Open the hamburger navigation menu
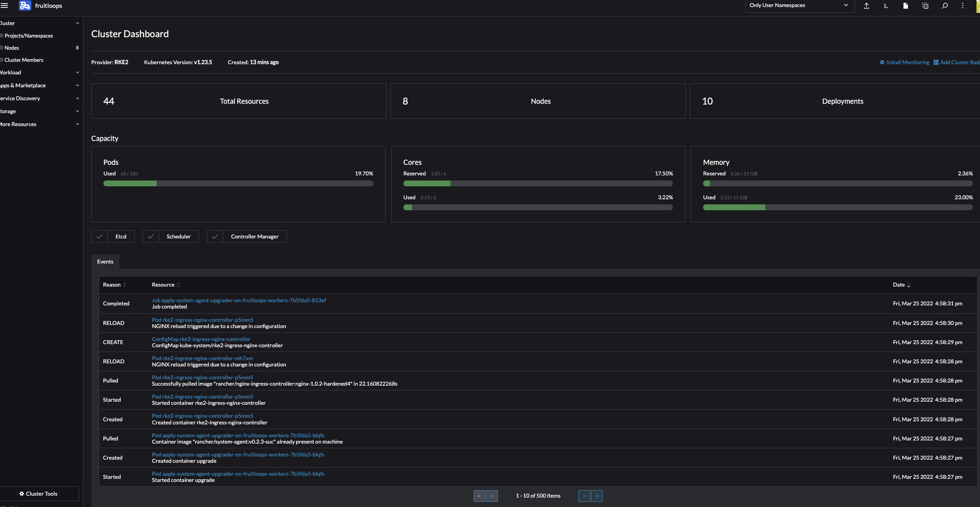The width and height of the screenshot is (980, 507). click(5, 5)
